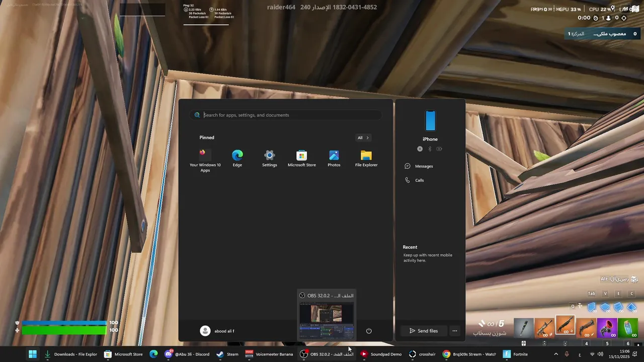Switch to Chrome Brq509s Stream window

469,354
